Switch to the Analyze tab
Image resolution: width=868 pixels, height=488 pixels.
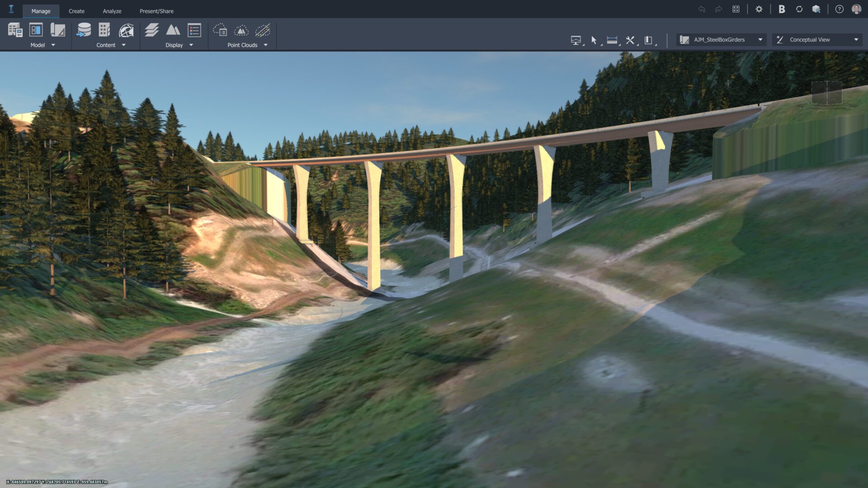pyautogui.click(x=112, y=11)
